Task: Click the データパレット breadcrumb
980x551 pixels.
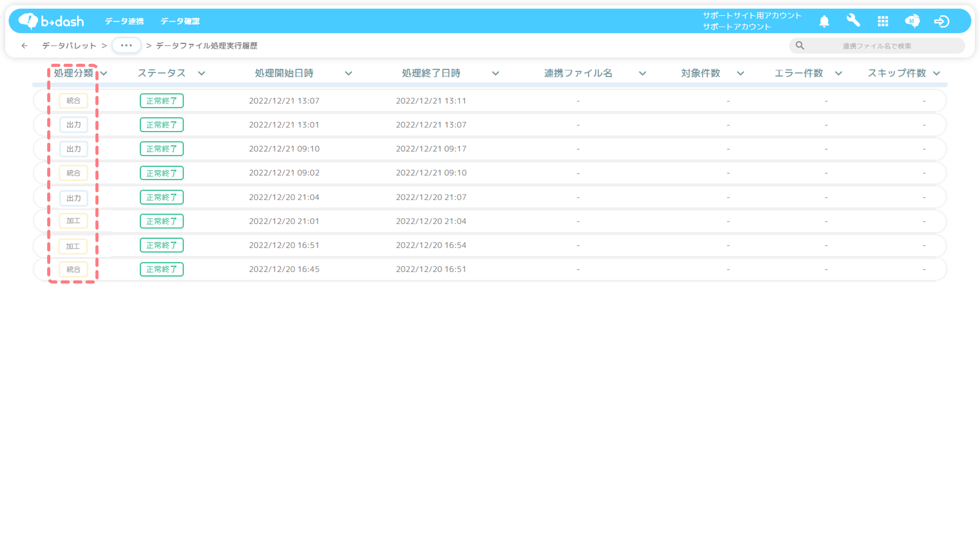Action: 69,46
